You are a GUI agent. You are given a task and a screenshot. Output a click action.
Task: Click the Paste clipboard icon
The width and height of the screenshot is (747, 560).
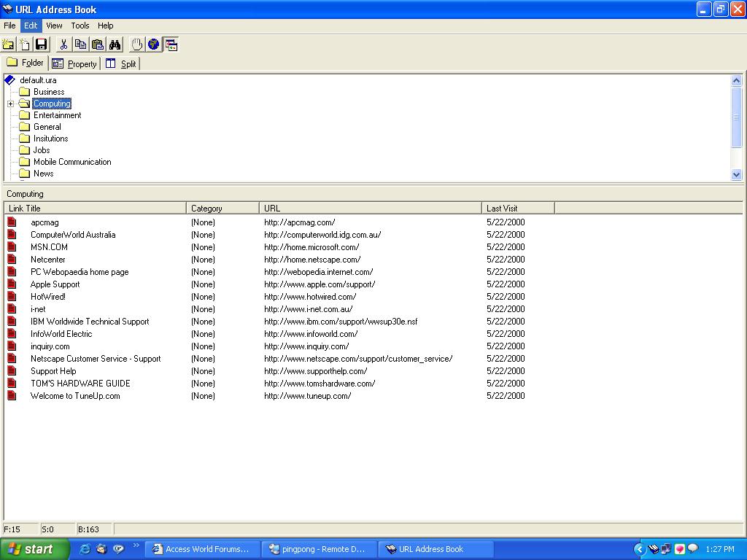coord(98,44)
